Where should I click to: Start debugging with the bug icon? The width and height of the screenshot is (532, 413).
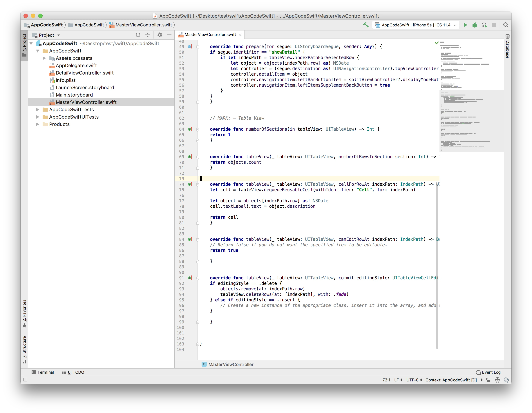tap(475, 25)
